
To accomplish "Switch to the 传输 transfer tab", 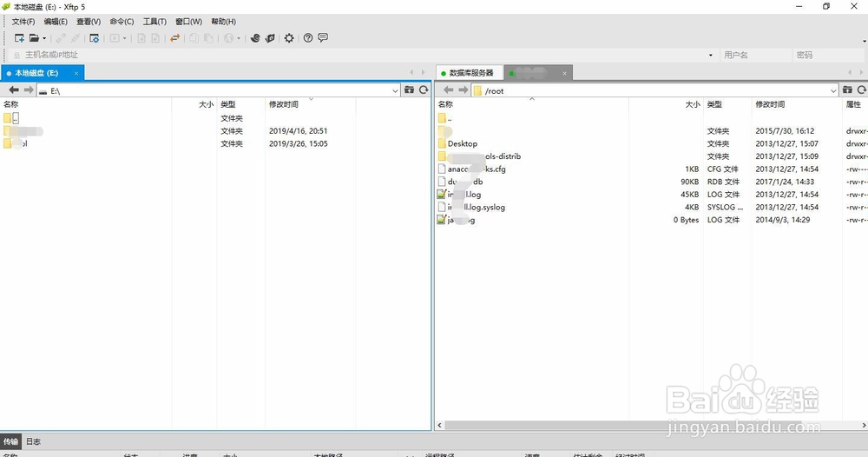I will tap(10, 441).
